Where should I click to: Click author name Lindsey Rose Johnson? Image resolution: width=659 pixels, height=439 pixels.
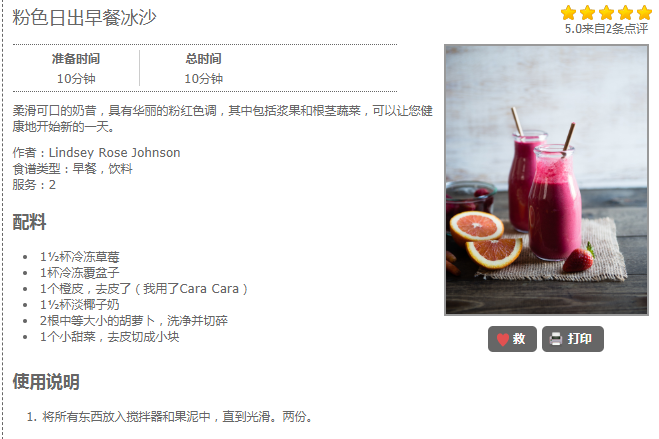tap(114, 152)
